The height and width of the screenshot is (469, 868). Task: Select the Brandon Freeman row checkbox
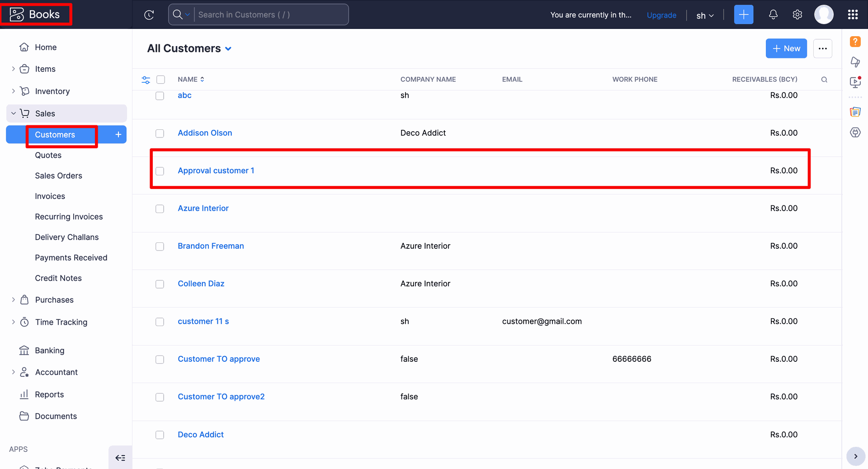click(160, 246)
